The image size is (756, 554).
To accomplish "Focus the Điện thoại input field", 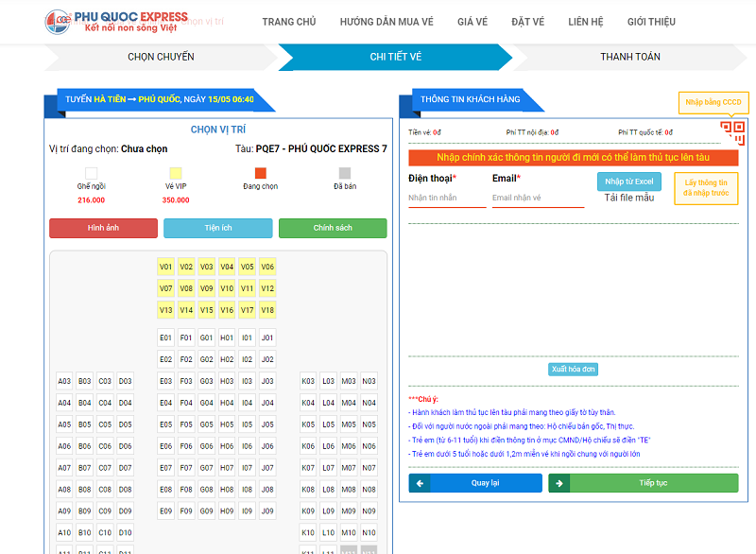I will click(447, 198).
